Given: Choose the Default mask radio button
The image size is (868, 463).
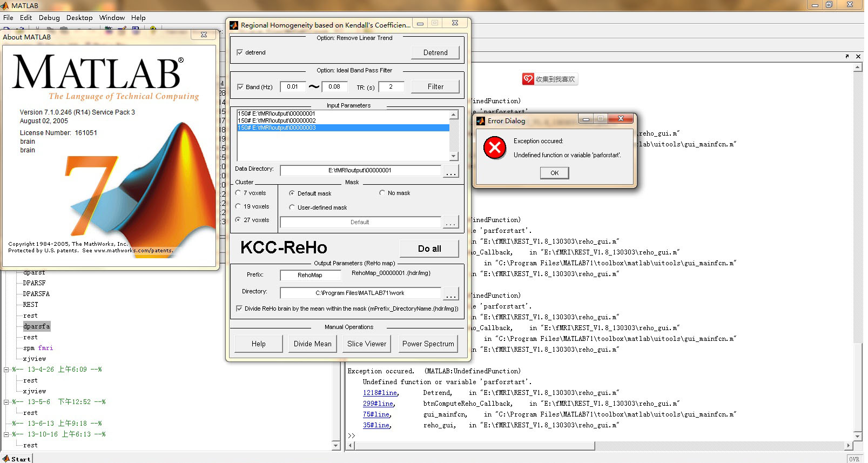Looking at the screenshot, I should click(292, 193).
